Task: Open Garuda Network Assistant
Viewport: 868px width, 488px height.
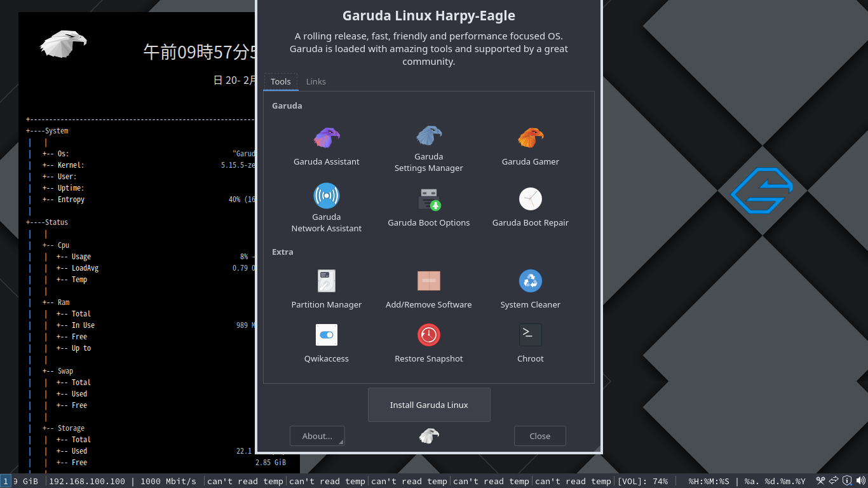Action: [x=327, y=208]
